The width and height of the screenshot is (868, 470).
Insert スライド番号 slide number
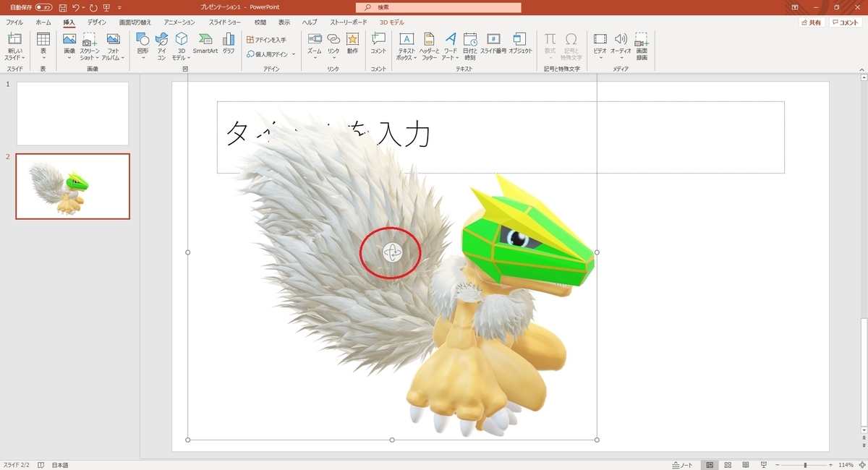click(x=493, y=43)
